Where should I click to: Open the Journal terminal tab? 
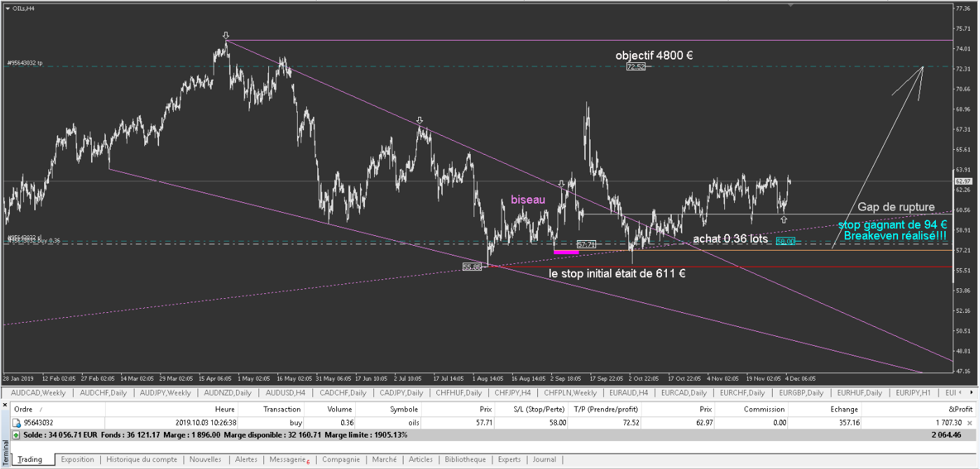(544, 460)
